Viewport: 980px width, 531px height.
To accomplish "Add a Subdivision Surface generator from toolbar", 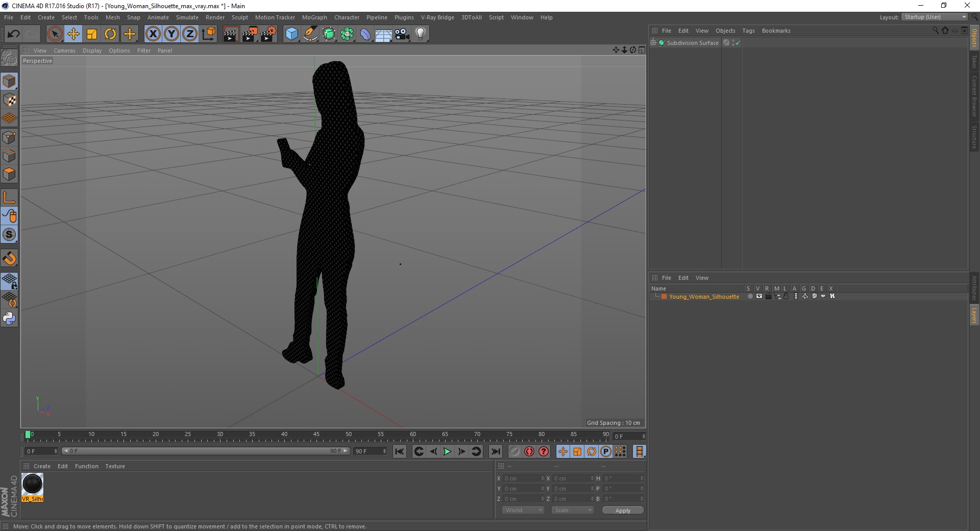I will [x=329, y=34].
